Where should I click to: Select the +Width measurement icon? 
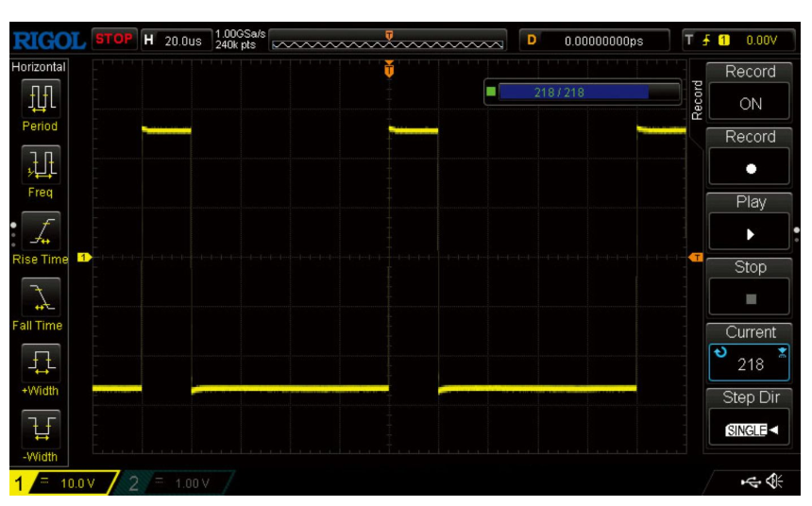click(x=41, y=363)
